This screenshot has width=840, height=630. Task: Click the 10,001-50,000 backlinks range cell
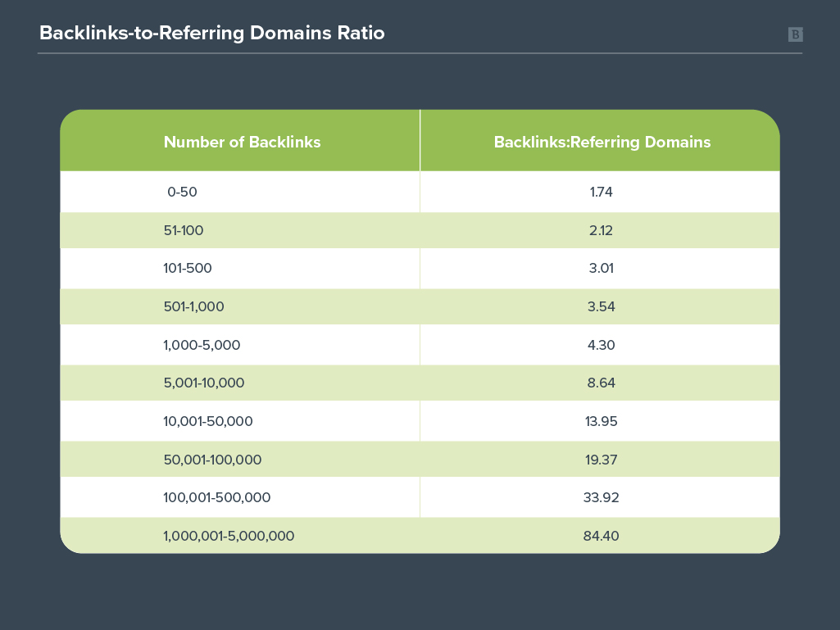tap(208, 422)
